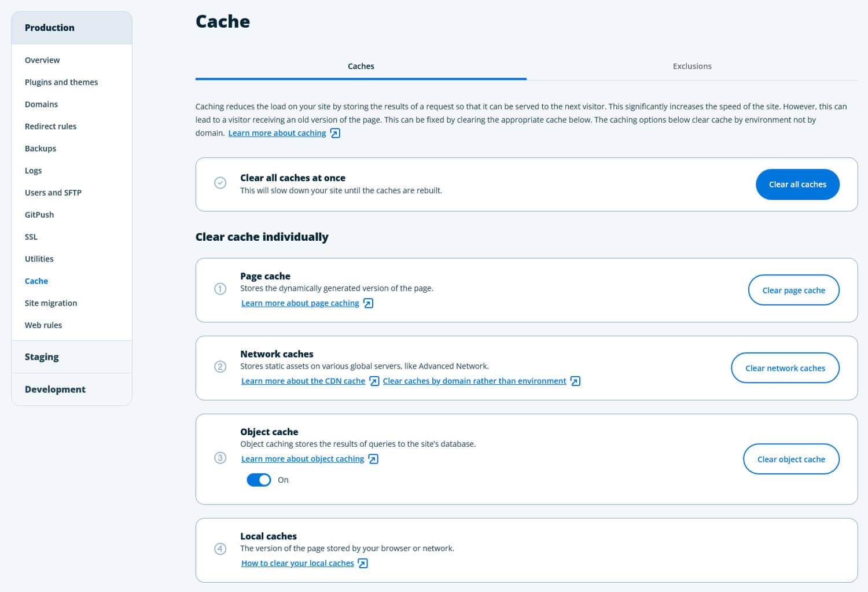Collapse the Production environment section
The width and height of the screenshot is (868, 592).
[50, 28]
